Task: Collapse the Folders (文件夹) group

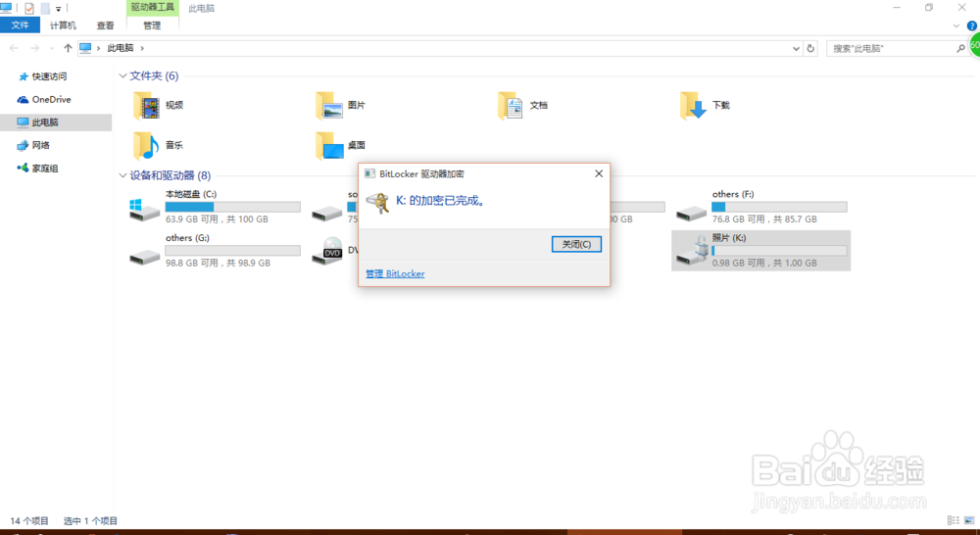Action: (x=122, y=75)
